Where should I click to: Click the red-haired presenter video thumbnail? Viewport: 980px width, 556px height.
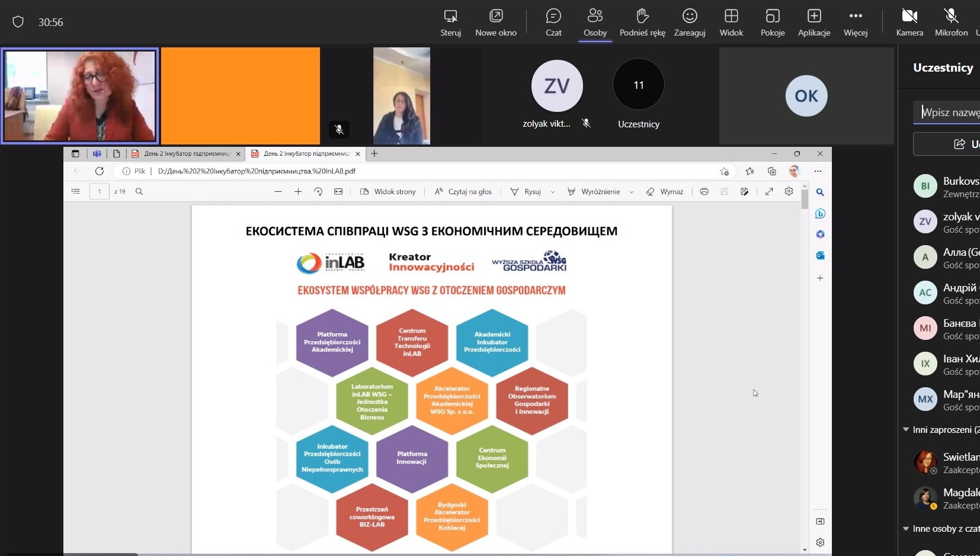point(80,96)
